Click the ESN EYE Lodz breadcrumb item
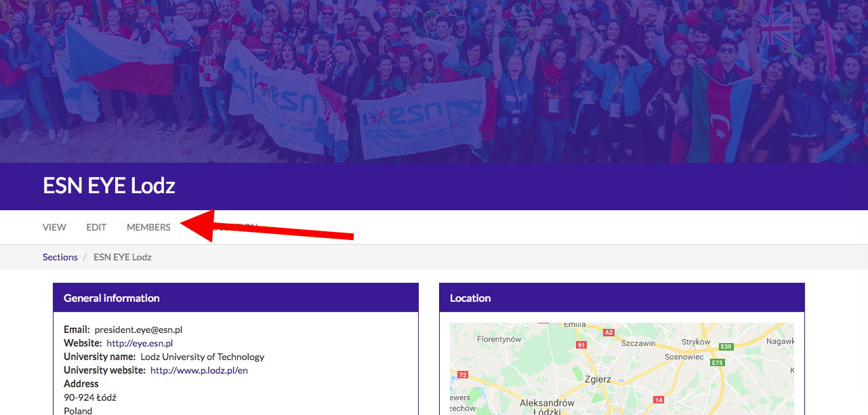This screenshot has width=868, height=415. tap(123, 257)
